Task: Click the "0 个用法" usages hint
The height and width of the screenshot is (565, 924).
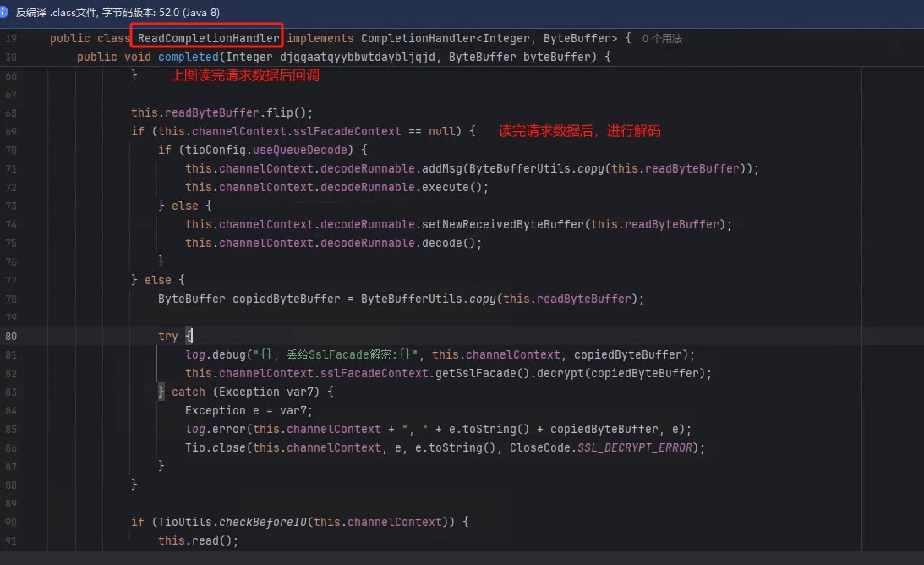Action: pyautogui.click(x=662, y=39)
